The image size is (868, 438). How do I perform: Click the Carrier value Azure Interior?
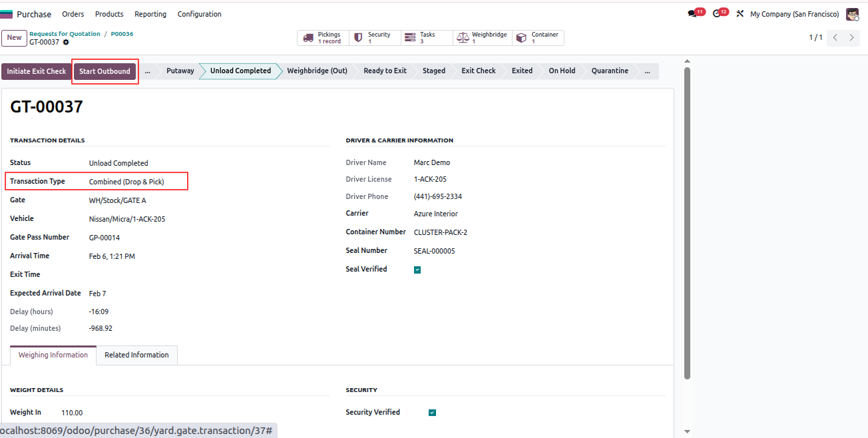pos(436,214)
